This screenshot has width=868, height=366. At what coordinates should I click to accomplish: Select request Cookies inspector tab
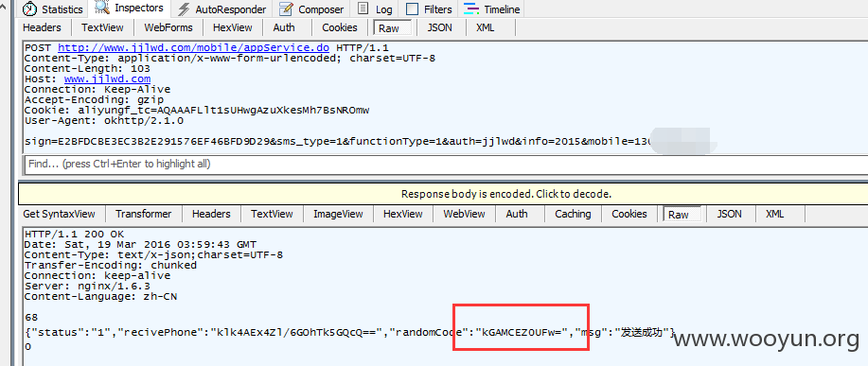click(x=340, y=27)
